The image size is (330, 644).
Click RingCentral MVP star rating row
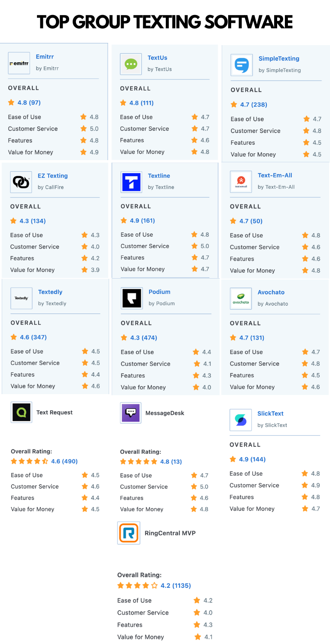point(137,586)
